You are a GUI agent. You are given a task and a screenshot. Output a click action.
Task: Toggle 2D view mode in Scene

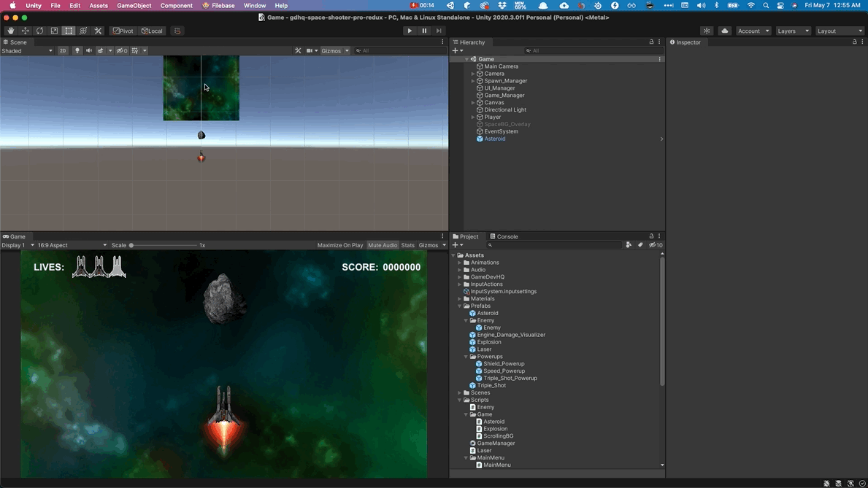(x=63, y=50)
